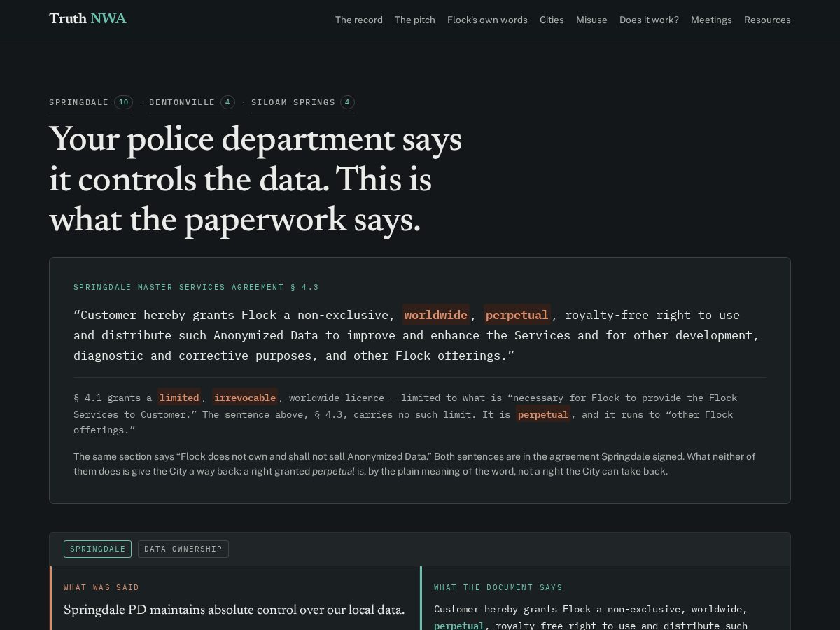Viewport: 840px width, 630px height.
Task: Select the Springdale city link
Action: coord(91,102)
